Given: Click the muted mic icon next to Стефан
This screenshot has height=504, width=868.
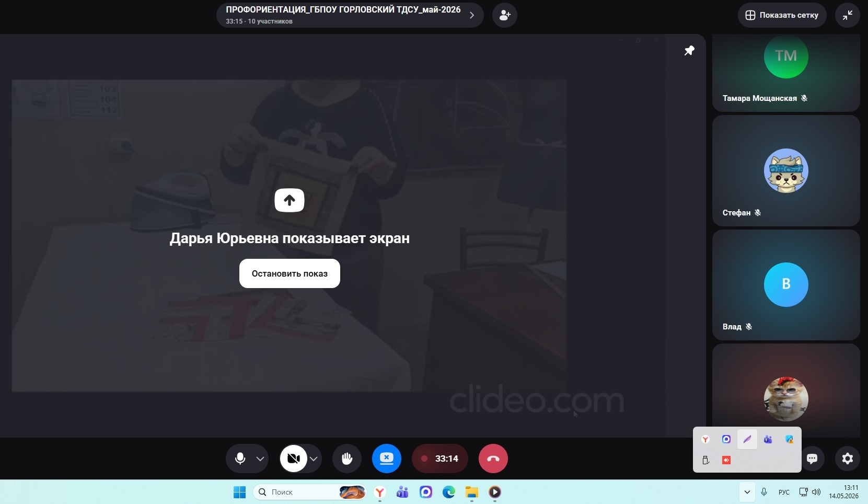Looking at the screenshot, I should tap(758, 213).
